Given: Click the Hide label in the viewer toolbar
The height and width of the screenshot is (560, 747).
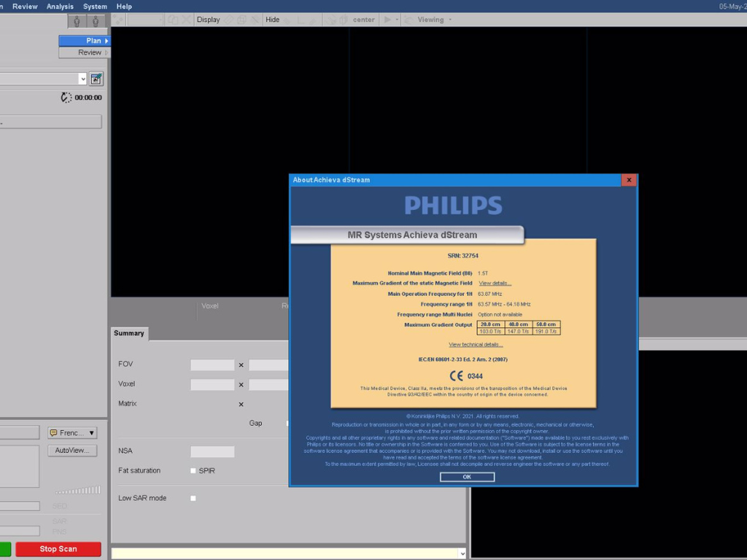Looking at the screenshot, I should [x=273, y=20].
